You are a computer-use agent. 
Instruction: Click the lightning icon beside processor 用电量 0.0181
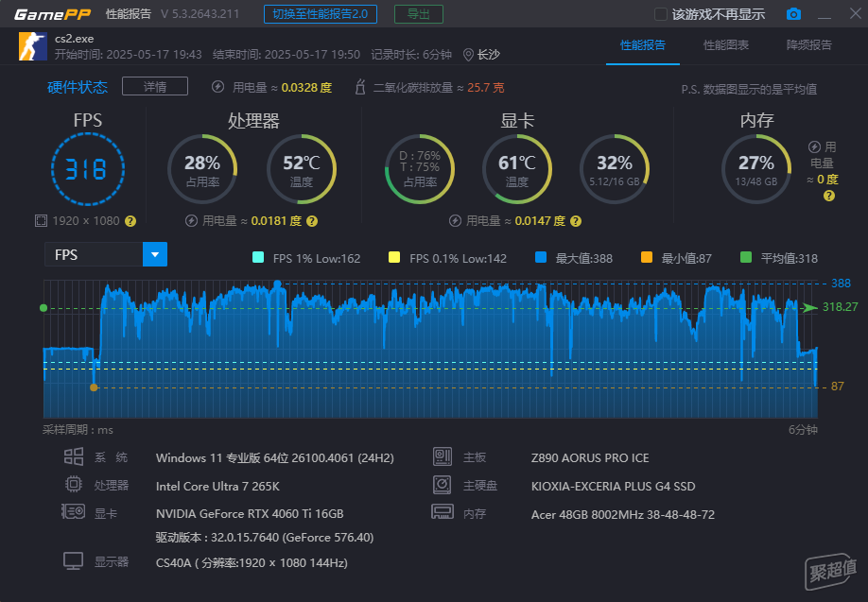192,221
